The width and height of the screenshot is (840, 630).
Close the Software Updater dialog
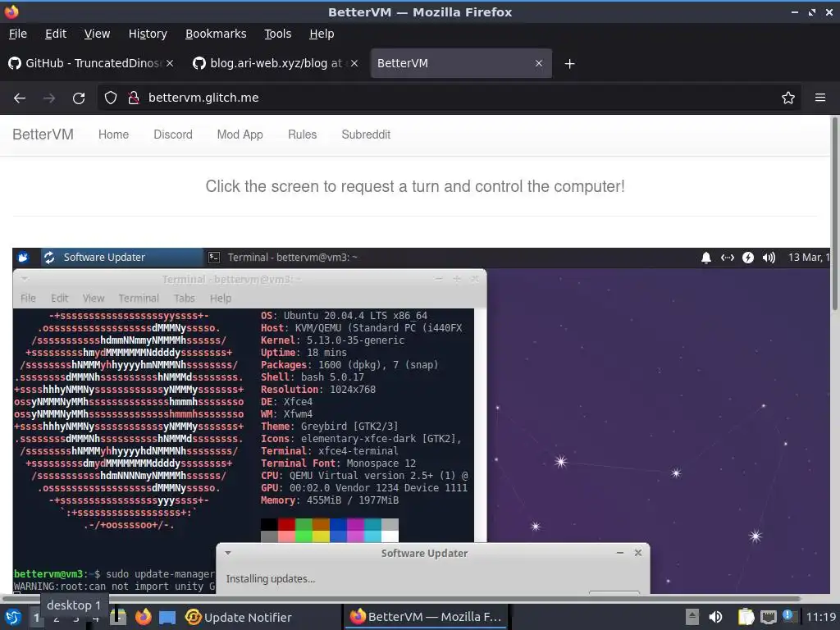638,552
